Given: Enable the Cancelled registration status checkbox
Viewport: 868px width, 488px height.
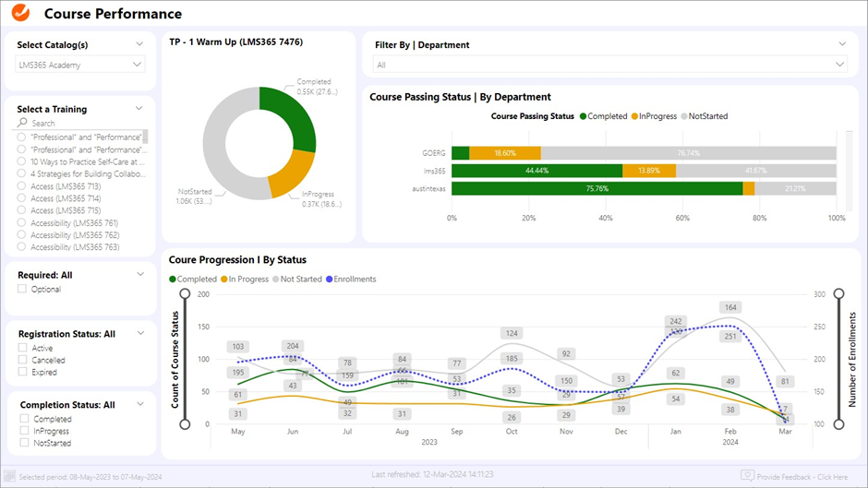Looking at the screenshot, I should 22,361.
